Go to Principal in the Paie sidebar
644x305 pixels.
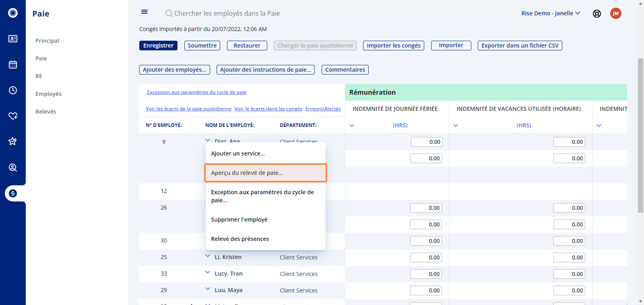click(x=47, y=41)
